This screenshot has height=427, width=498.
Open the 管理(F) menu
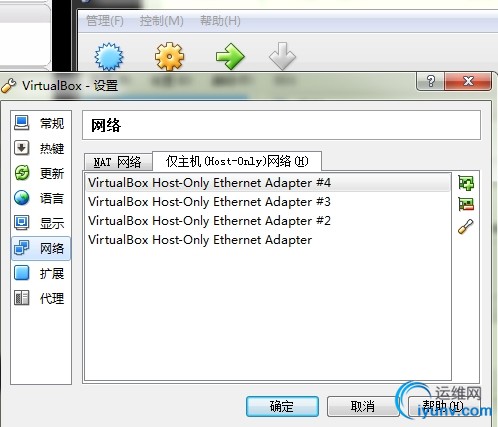click(105, 21)
